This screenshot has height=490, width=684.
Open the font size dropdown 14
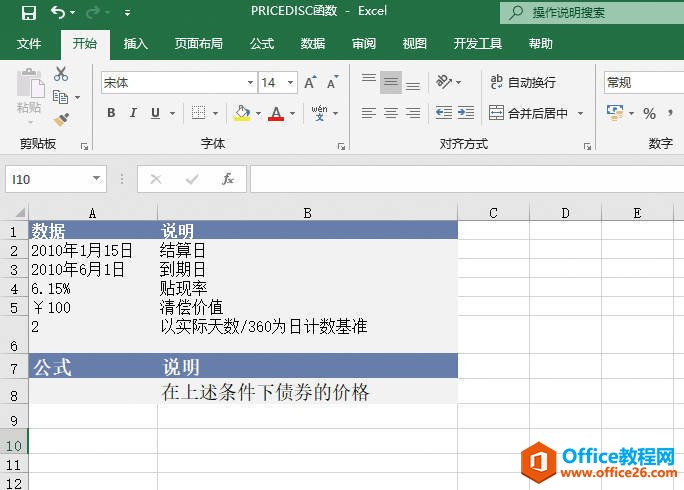click(290, 82)
